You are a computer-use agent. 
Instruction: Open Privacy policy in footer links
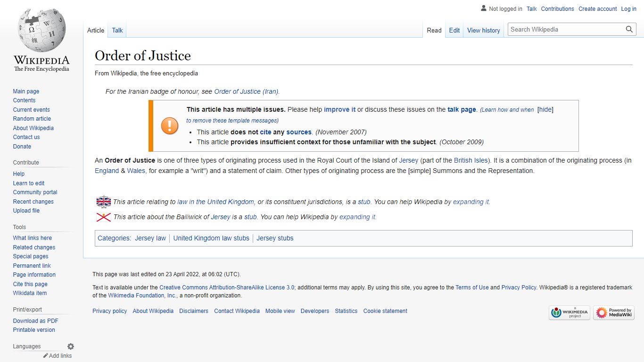[110, 311]
